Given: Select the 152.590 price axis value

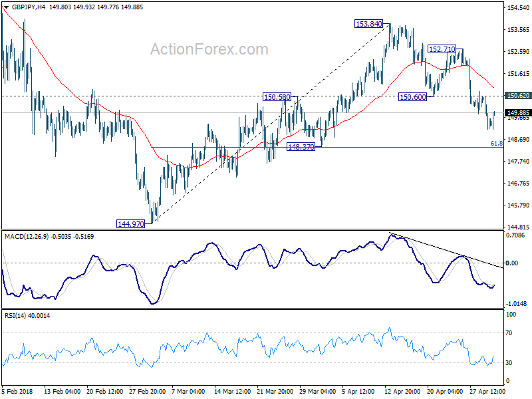Looking at the screenshot, I should (518, 52).
